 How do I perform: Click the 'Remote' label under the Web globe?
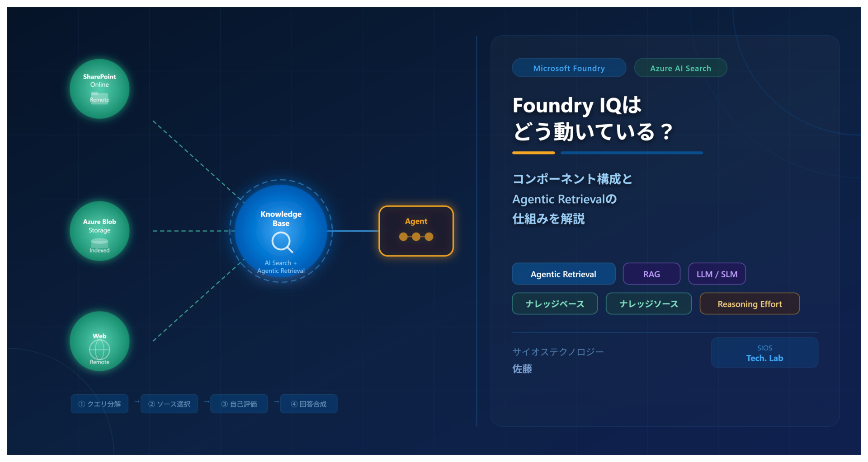(99, 362)
